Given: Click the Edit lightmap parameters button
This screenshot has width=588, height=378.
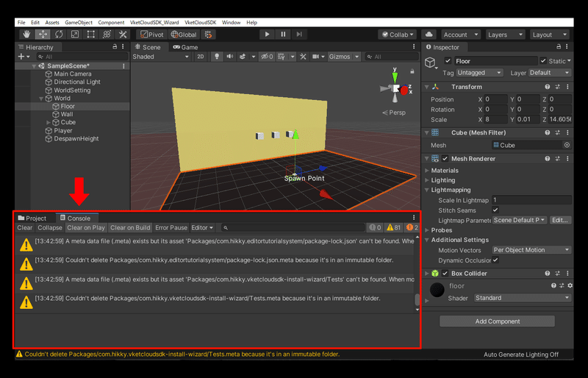Looking at the screenshot, I should coord(560,220).
